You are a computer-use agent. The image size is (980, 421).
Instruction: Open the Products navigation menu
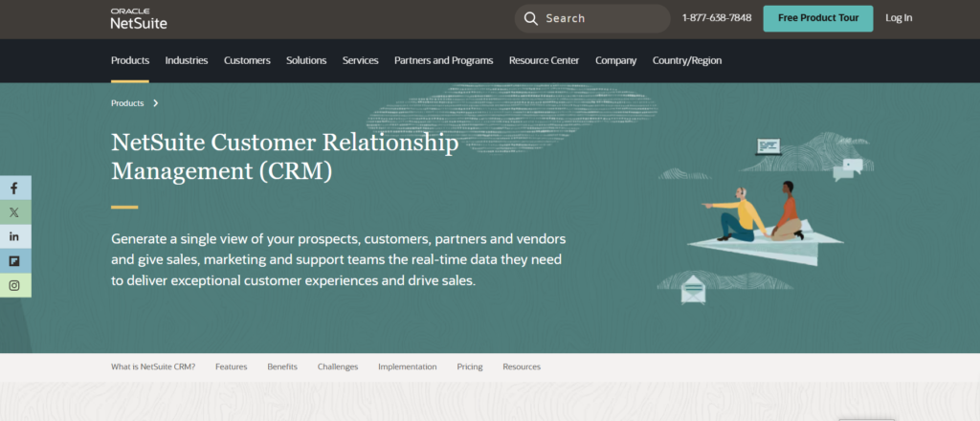pos(130,60)
